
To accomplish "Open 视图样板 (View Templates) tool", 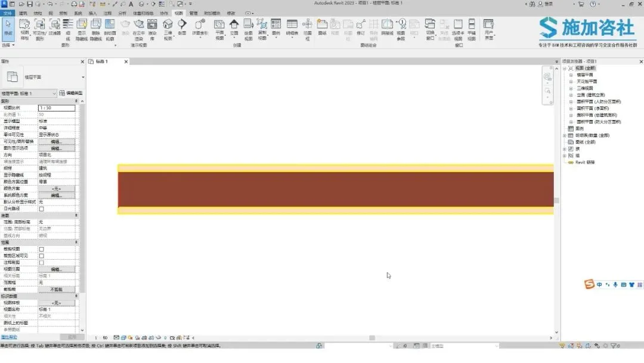I will [x=24, y=30].
